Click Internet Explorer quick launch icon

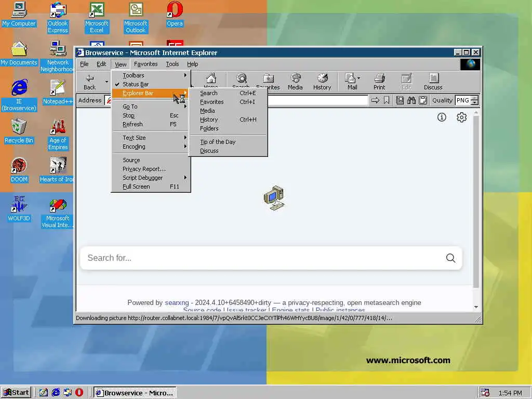(56, 392)
